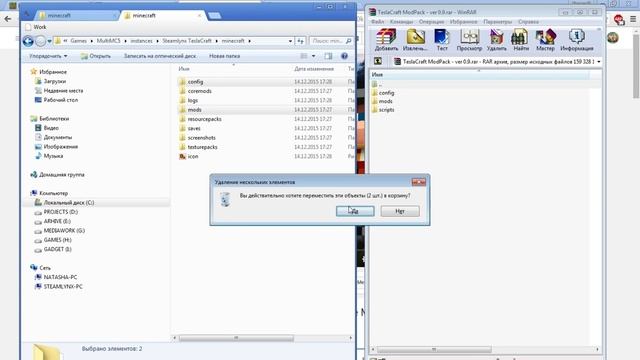
Task: Open WinRAR Файл menu
Action: 378,22
